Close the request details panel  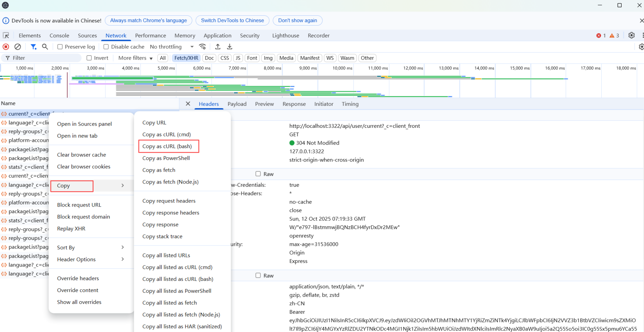click(x=188, y=104)
